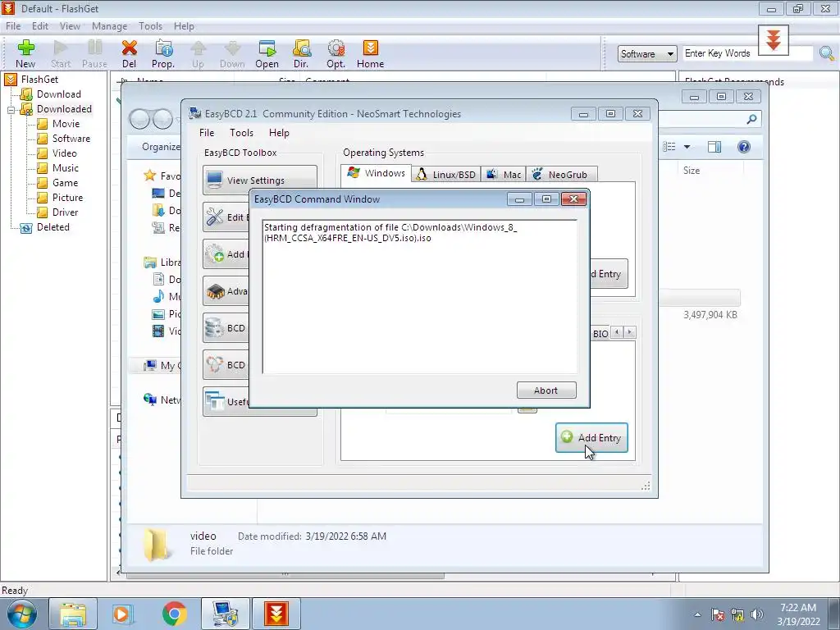Screen dimensions: 840x630
Task: Click the Enter Key Words search field
Action: pos(748,53)
